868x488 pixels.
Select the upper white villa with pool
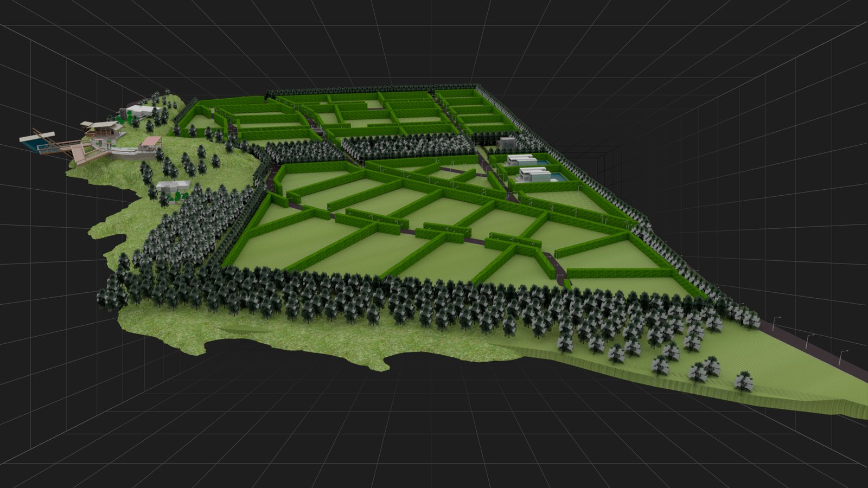point(522,160)
